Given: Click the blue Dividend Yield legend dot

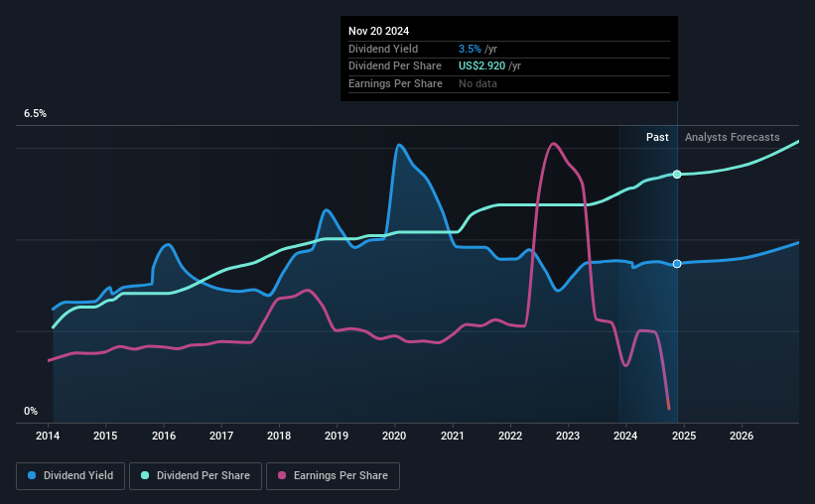Looking at the screenshot, I should click(32, 475).
